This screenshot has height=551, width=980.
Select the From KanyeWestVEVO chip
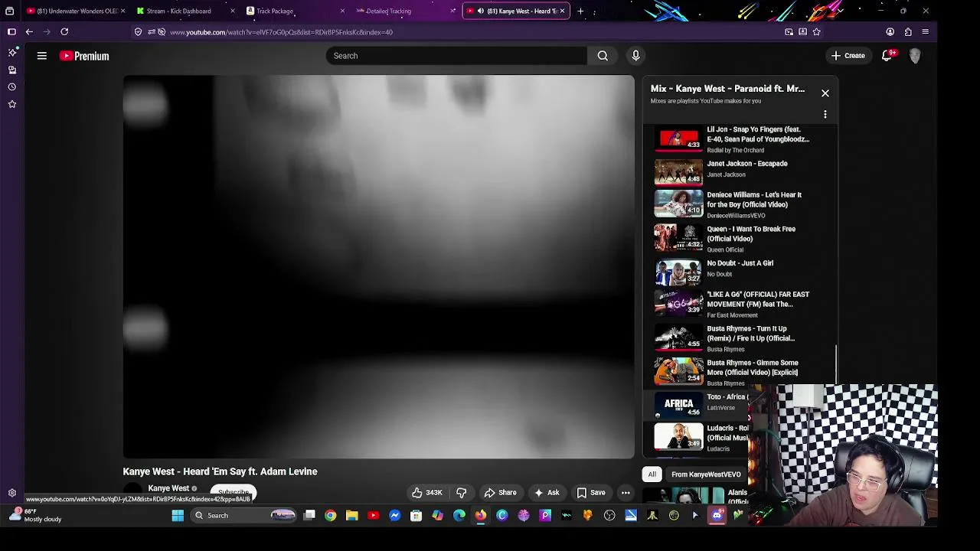point(706,474)
